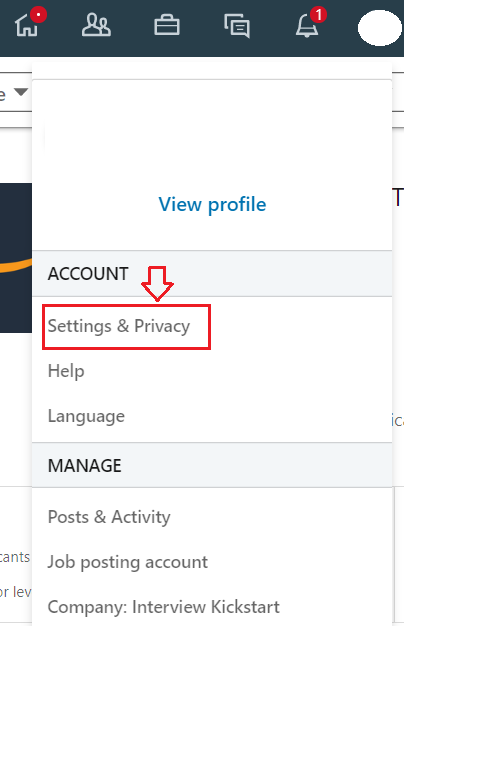Expand the dropdown arrow beside the partial tab
This screenshot has height=762, width=492.
point(20,92)
